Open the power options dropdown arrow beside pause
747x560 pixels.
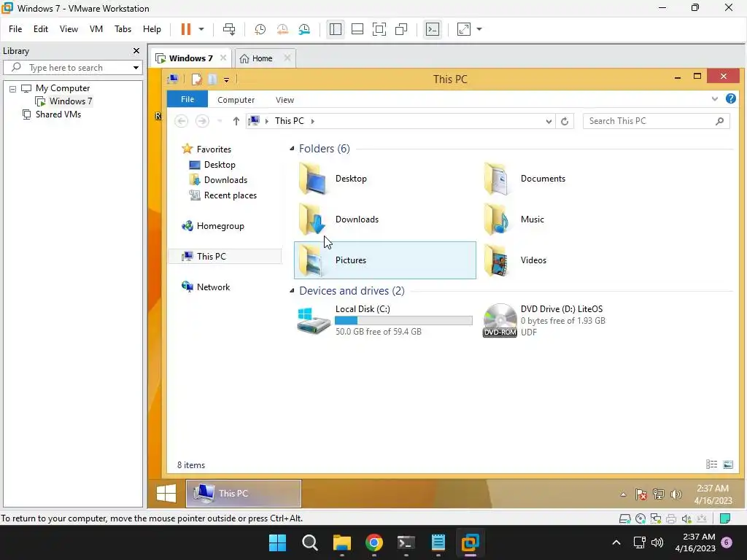[201, 29]
